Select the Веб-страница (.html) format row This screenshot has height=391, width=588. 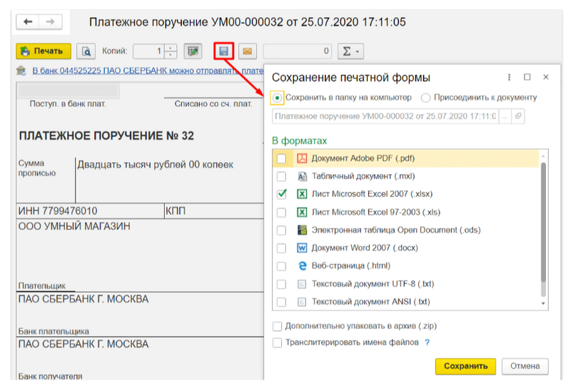click(350, 266)
